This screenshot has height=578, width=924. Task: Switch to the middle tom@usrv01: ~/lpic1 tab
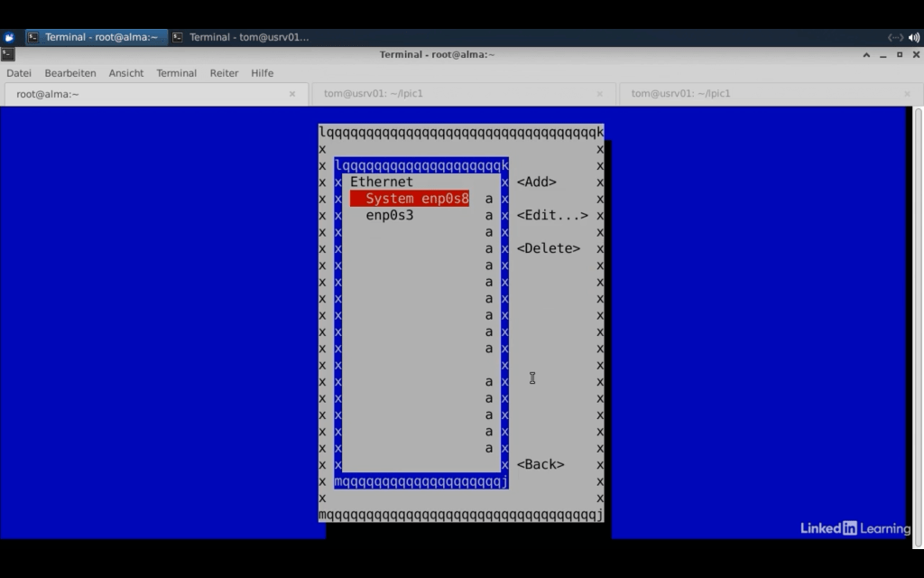(x=451, y=94)
